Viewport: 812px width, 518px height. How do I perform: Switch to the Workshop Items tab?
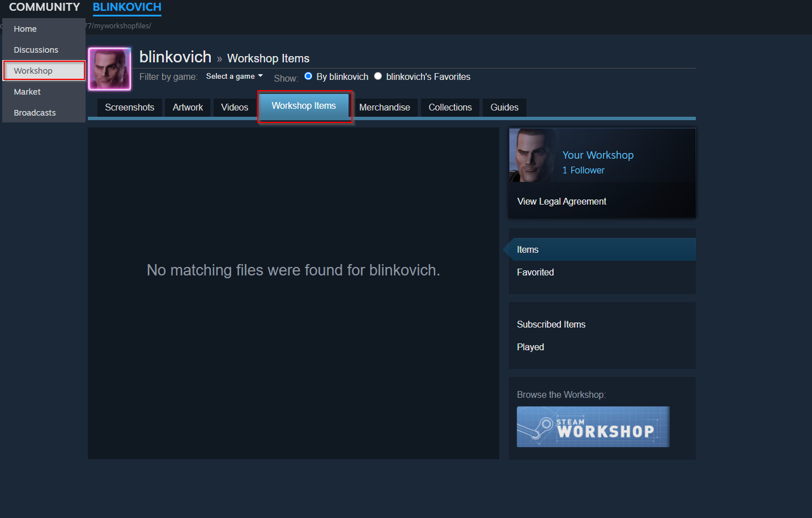304,106
